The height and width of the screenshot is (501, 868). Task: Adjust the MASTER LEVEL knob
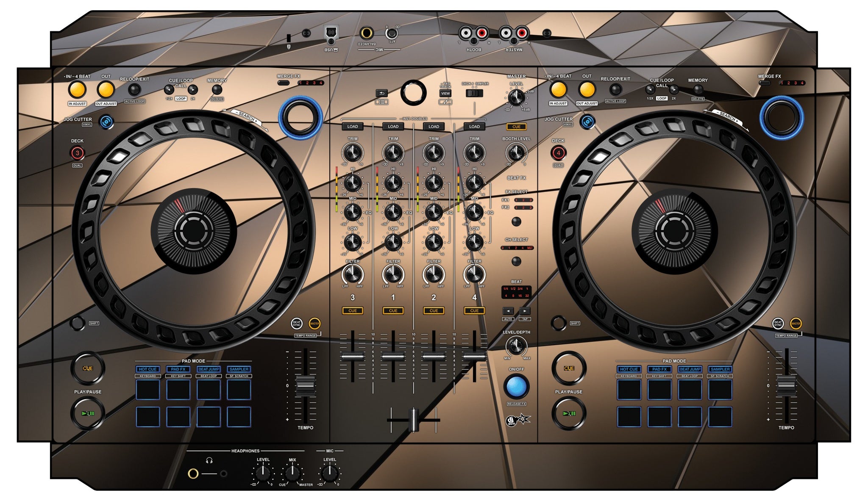[516, 98]
